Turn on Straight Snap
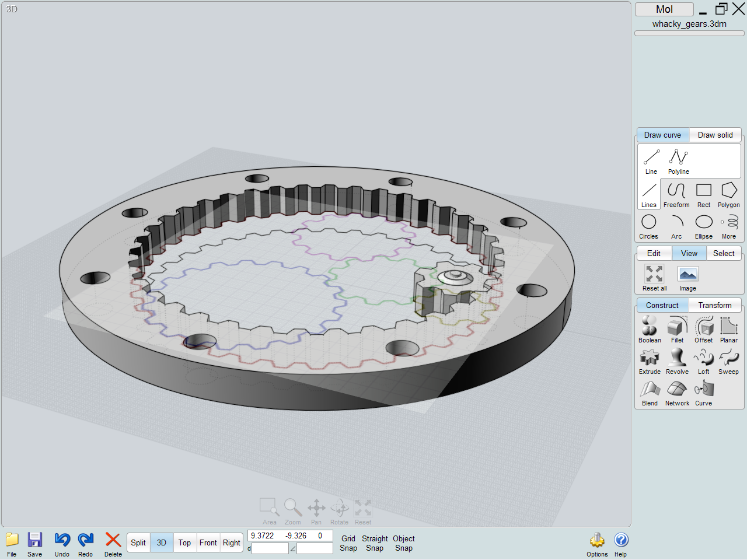 click(x=374, y=543)
